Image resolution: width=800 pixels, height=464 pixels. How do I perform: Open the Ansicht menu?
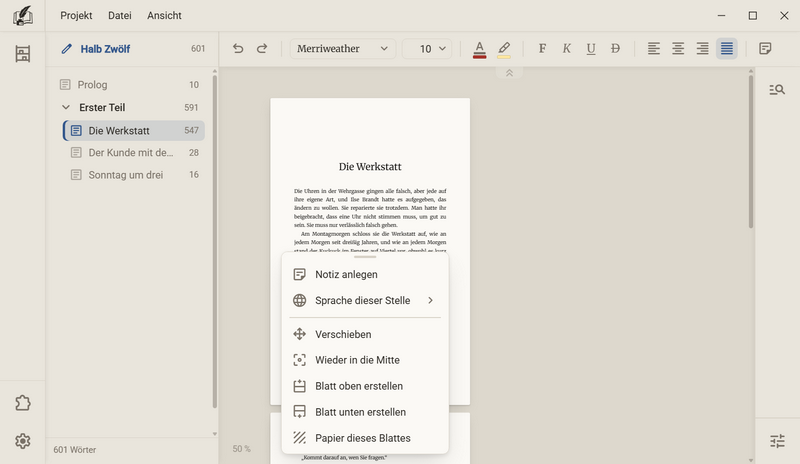click(x=164, y=15)
